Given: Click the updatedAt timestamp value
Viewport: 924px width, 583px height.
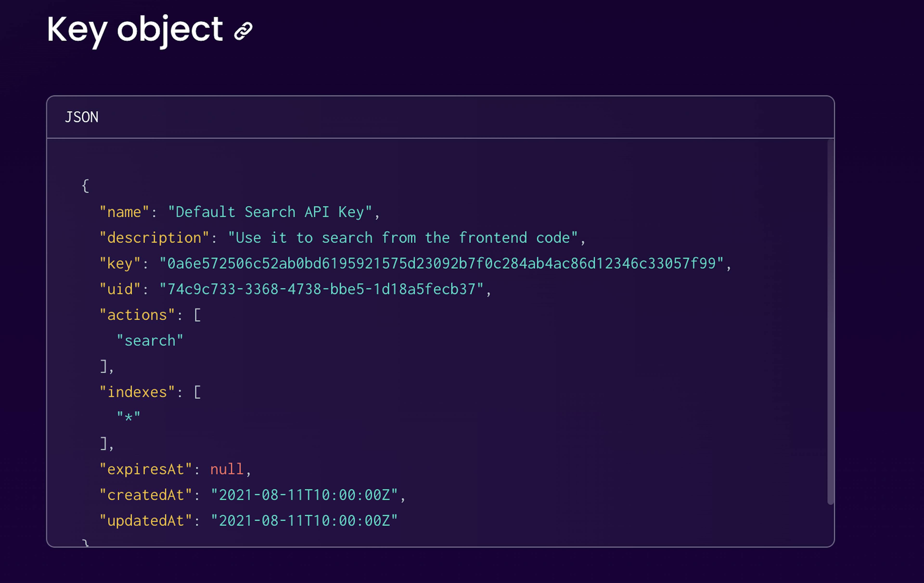Looking at the screenshot, I should pos(304,521).
